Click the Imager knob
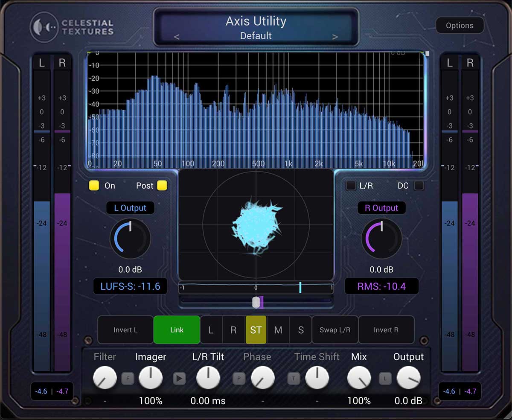 tap(151, 378)
